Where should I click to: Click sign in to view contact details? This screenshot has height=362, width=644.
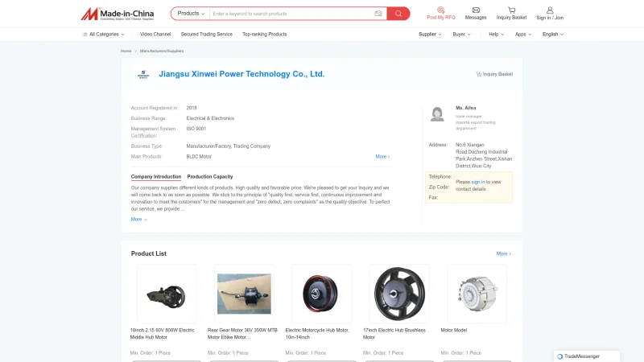coord(478,183)
